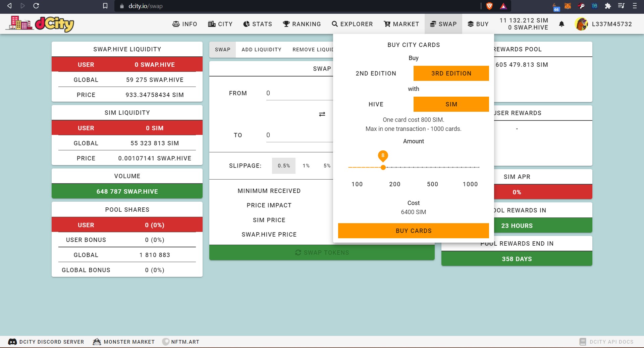The height and width of the screenshot is (348, 644).
Task: Click the Brave Rewards triangle icon
Action: pyautogui.click(x=503, y=6)
